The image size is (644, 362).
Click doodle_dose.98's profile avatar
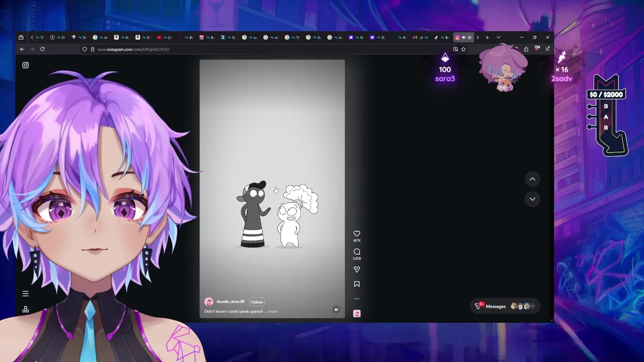tap(208, 302)
